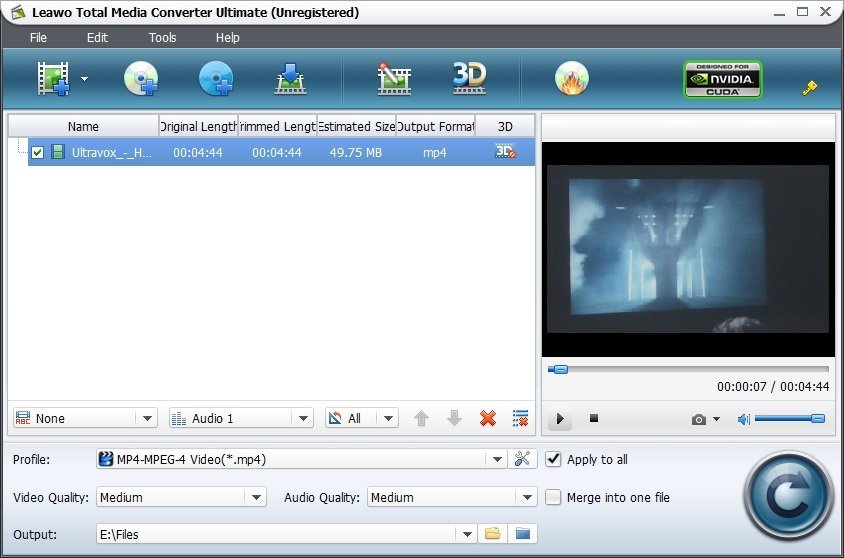
Task: Click the 3D disabled icon in Ultravox row
Action: tap(505, 151)
